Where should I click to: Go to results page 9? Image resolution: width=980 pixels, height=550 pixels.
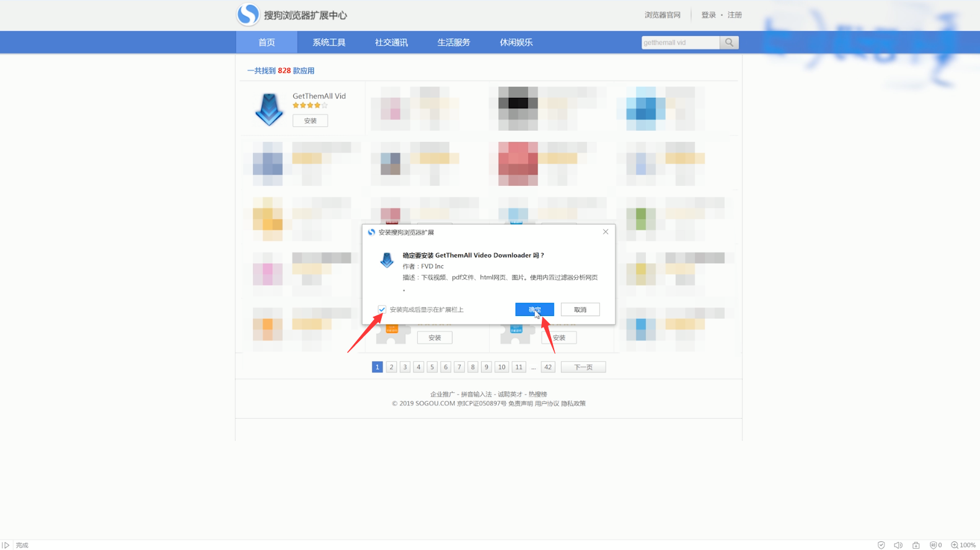coord(487,367)
